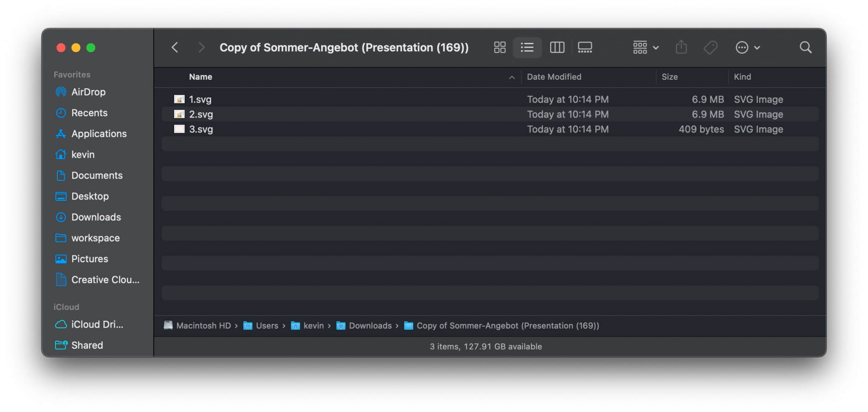Click the AirDrop sidebar icon

tap(61, 92)
